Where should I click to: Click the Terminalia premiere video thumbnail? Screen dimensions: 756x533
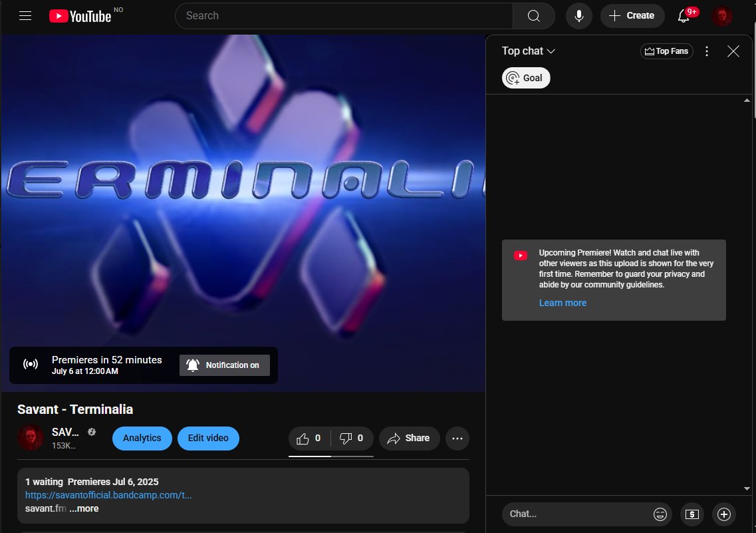coord(243,212)
